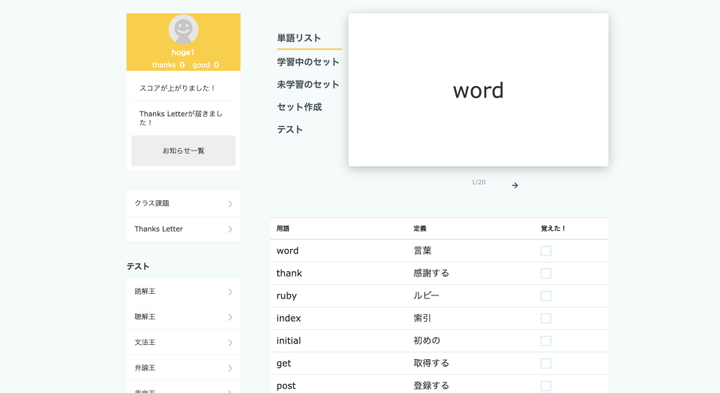Screen dimensions: 720x393
Task: Select the term 'post'
Action: [x=286, y=386]
